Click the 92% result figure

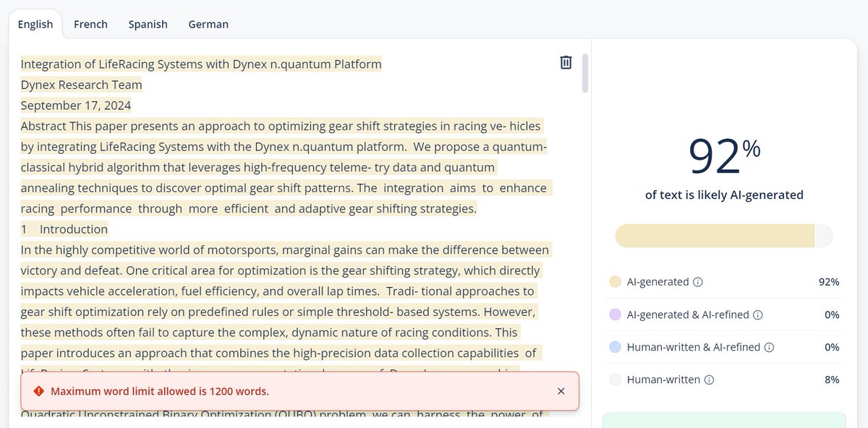724,156
